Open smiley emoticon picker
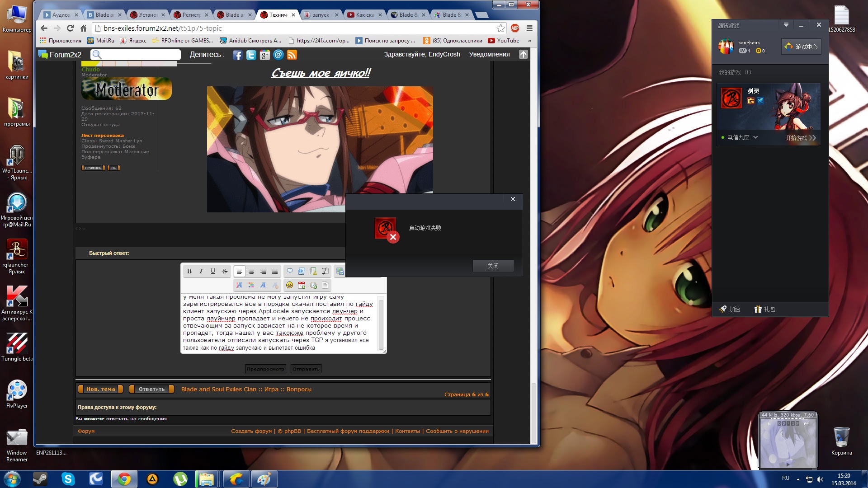868x488 pixels. [x=290, y=285]
